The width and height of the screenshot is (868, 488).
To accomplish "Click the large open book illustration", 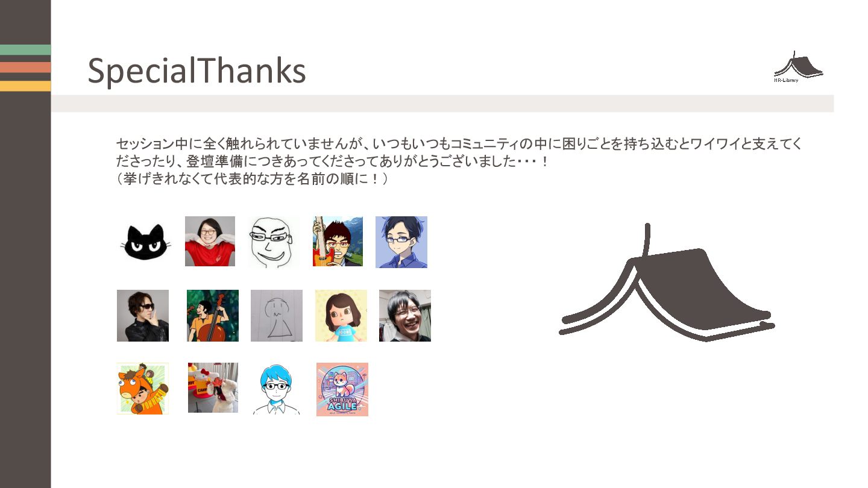I will click(x=667, y=282).
